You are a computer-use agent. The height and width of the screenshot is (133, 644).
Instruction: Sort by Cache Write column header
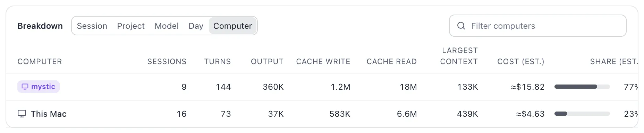pos(323,62)
